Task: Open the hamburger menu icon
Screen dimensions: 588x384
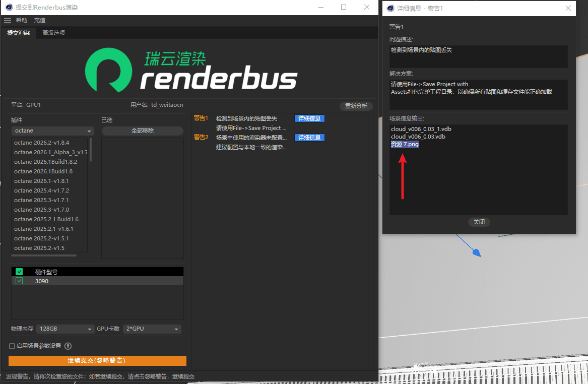Action: (7, 20)
